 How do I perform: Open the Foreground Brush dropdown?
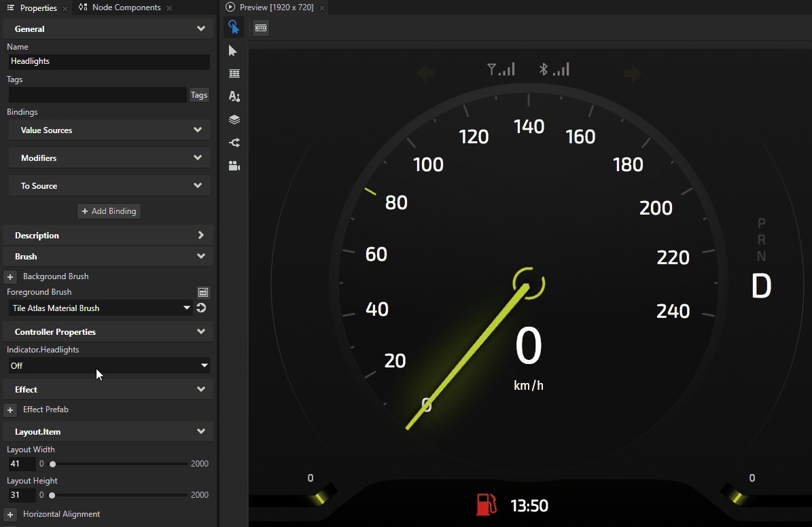[101, 308]
